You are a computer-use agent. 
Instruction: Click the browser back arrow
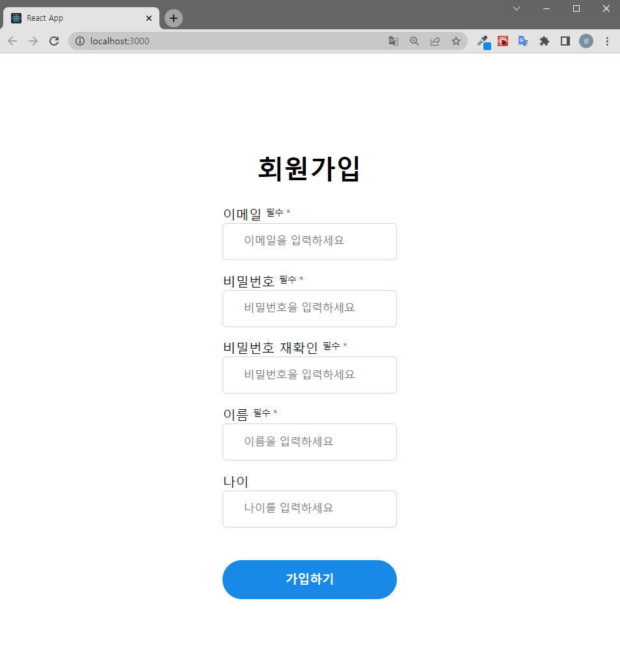pos(12,41)
